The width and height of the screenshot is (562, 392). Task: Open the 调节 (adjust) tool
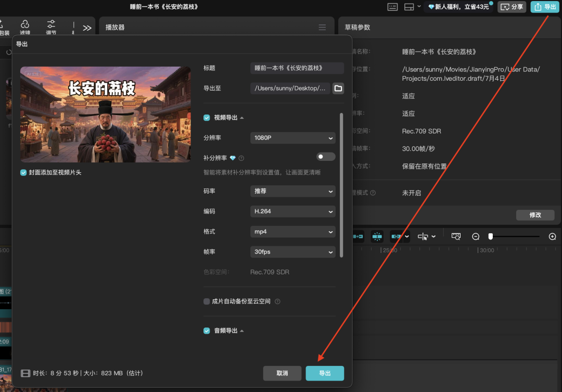(51, 27)
